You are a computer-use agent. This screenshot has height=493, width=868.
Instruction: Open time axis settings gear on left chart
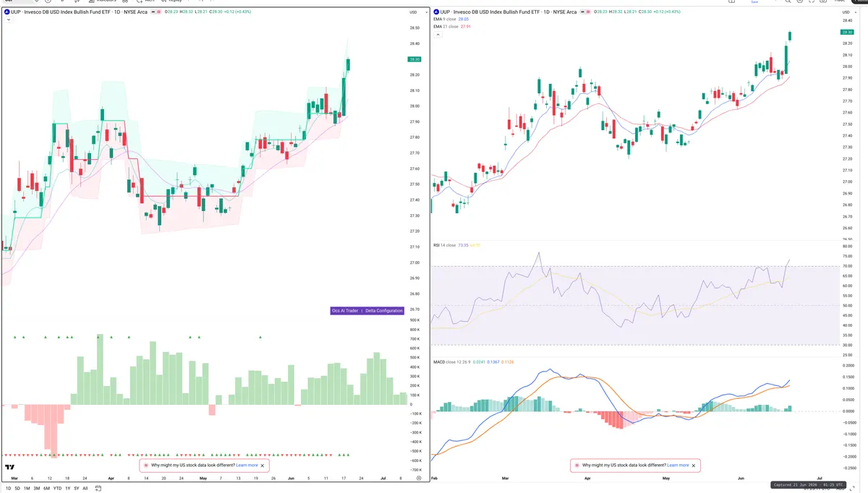[x=419, y=478]
